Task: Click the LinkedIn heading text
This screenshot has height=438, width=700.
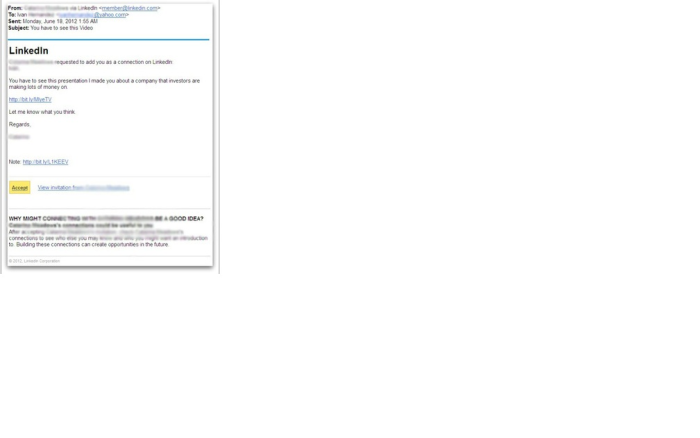Action: pos(29,50)
